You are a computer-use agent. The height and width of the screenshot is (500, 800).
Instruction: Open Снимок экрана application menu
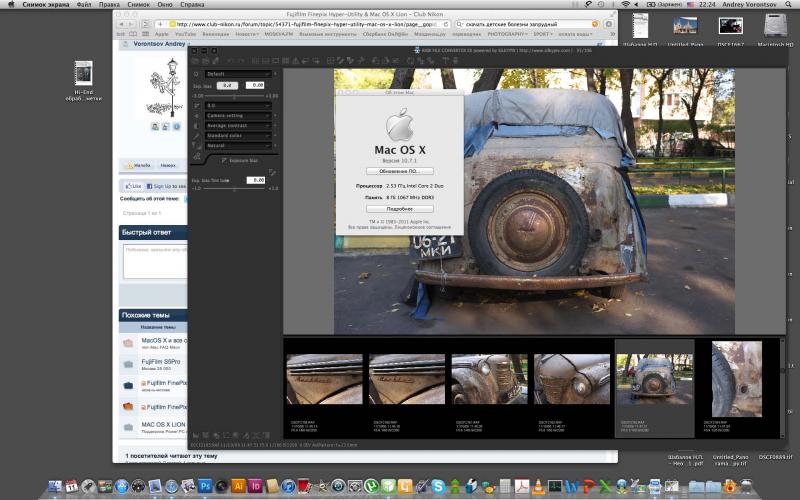(45, 4)
